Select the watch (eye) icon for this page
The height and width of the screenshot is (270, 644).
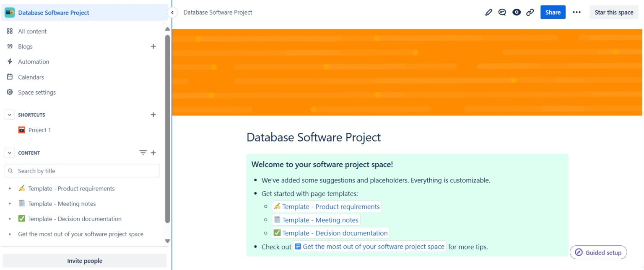(x=516, y=12)
